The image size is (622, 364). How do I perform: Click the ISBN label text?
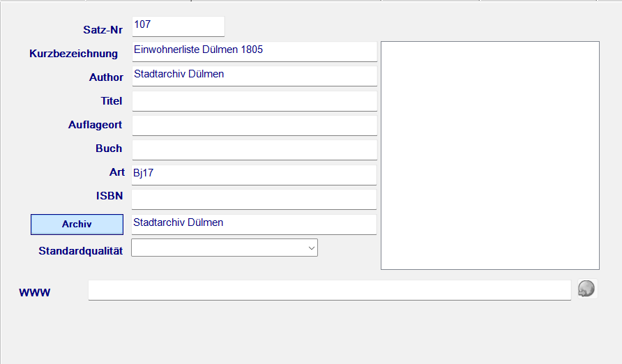click(109, 196)
